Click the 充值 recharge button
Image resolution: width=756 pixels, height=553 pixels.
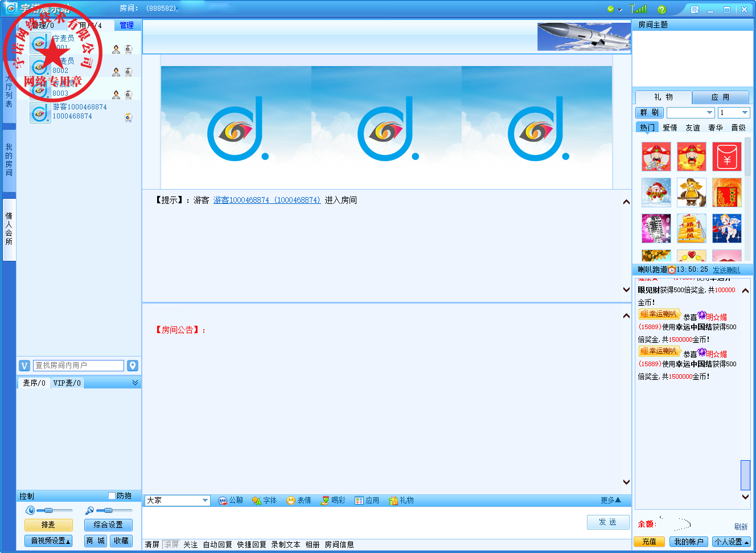(649, 542)
